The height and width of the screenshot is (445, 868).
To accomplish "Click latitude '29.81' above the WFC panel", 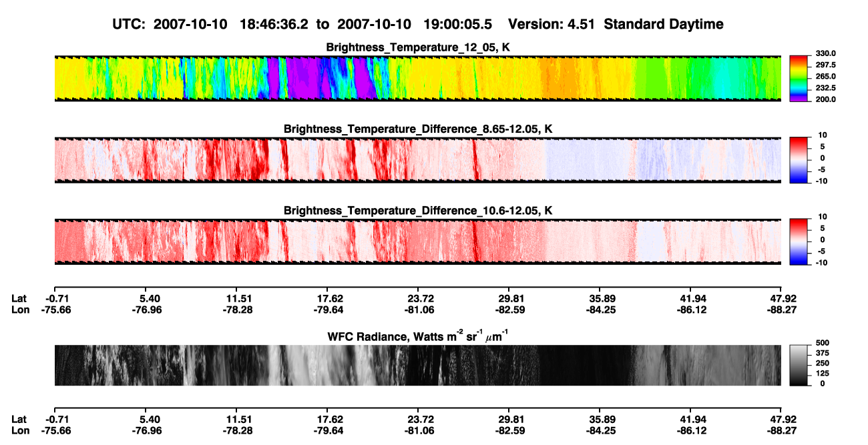I will click(x=509, y=298).
